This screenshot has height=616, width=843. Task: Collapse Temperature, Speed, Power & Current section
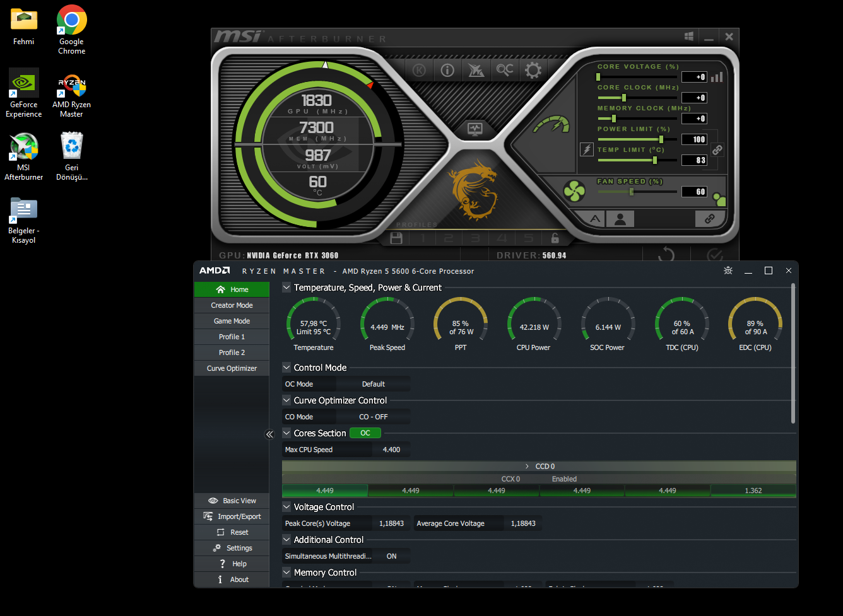tap(286, 288)
